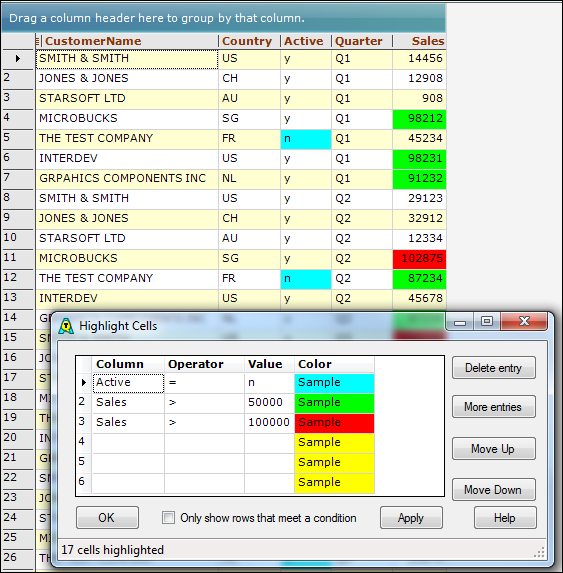Select the 'Sales' column cell in entry 3
The width and height of the screenshot is (563, 573).
coord(128,423)
